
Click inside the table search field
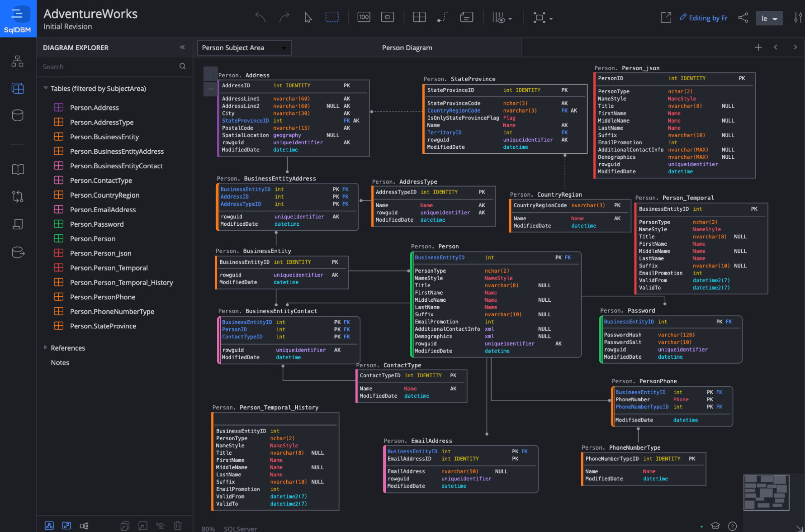(x=109, y=66)
